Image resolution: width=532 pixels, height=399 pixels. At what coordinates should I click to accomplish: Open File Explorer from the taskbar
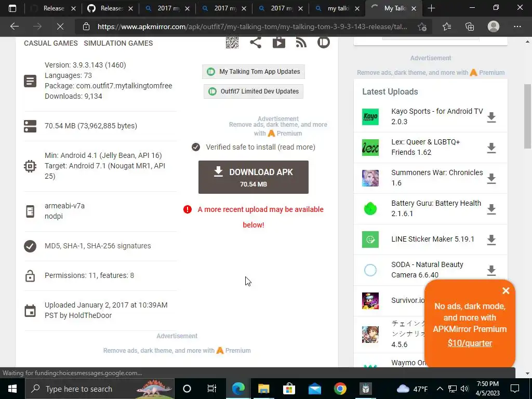coord(263,389)
